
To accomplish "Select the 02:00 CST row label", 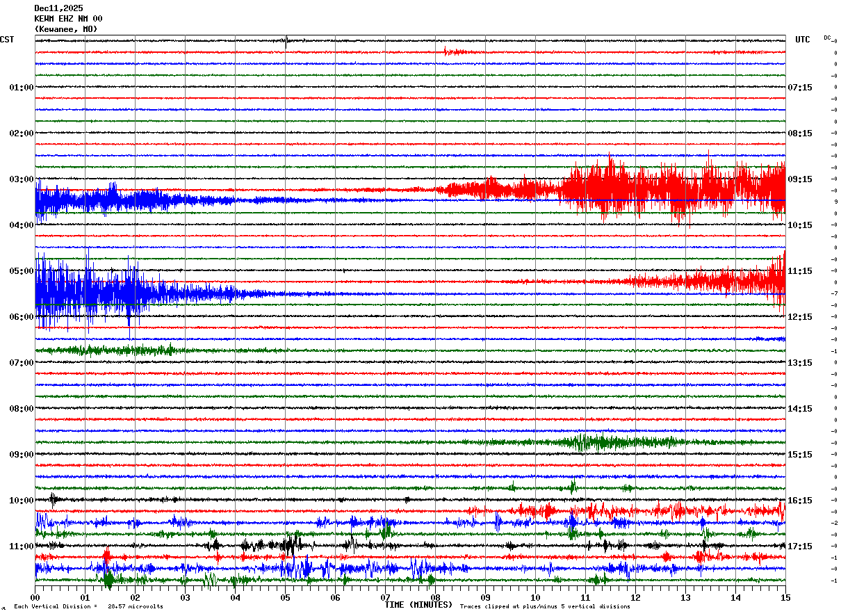I will (21, 133).
